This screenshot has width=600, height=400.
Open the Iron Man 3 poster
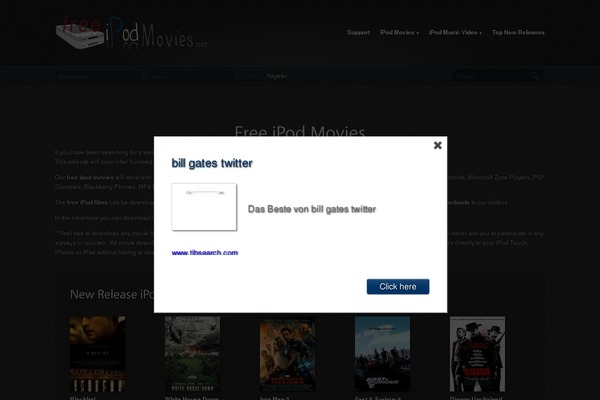(287, 354)
